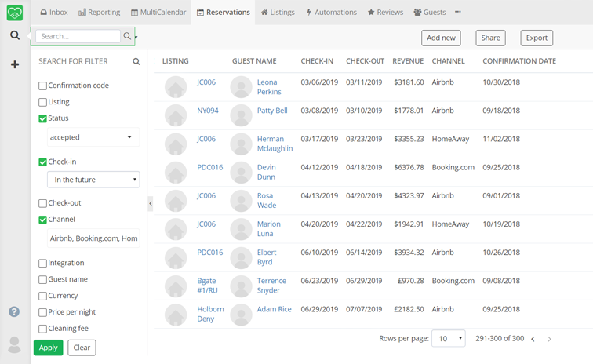
Task: Open help via the question mark icon
Action: [x=14, y=311]
